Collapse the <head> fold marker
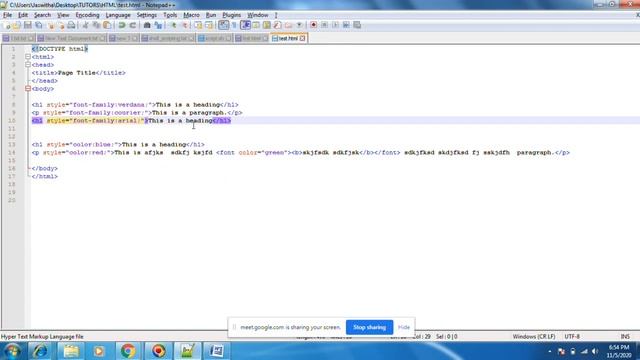 pyautogui.click(x=28, y=64)
